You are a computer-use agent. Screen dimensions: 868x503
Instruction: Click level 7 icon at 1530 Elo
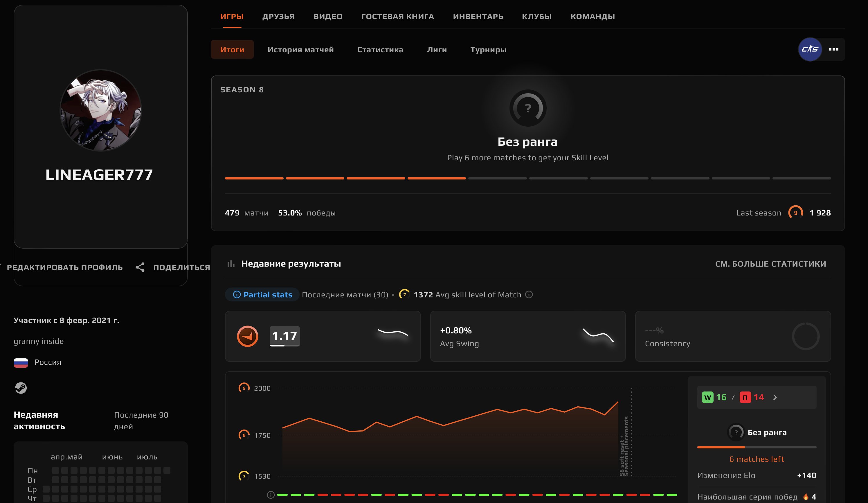(x=244, y=476)
